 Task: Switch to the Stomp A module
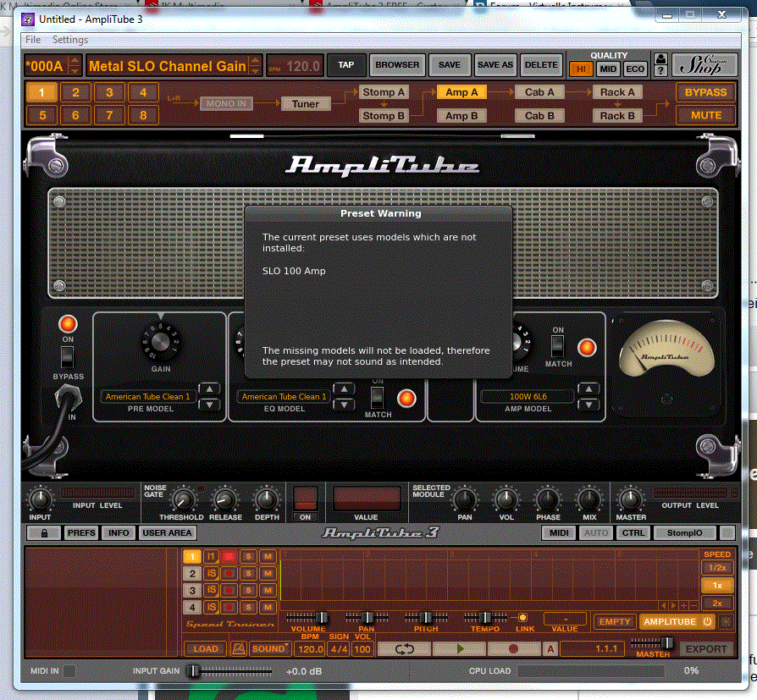384,92
